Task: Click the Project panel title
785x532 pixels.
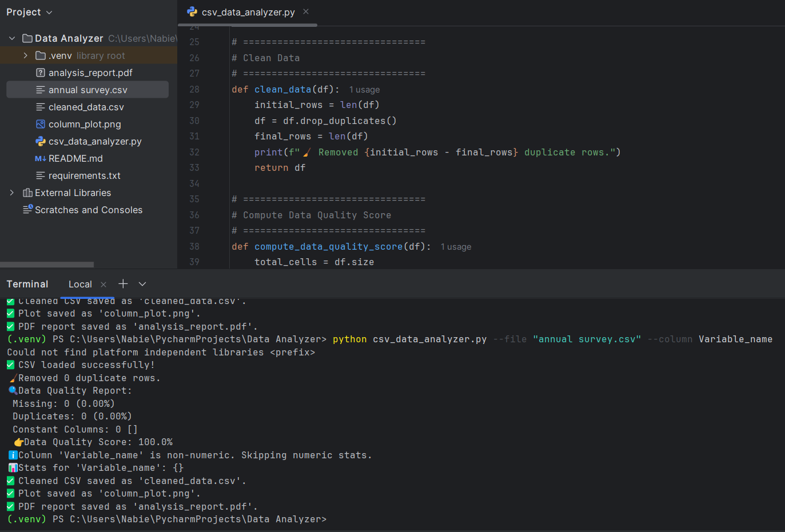Action: [x=23, y=12]
